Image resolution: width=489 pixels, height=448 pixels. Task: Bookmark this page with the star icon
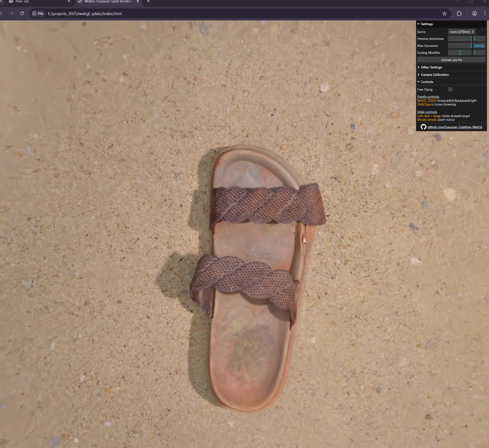pyautogui.click(x=444, y=13)
